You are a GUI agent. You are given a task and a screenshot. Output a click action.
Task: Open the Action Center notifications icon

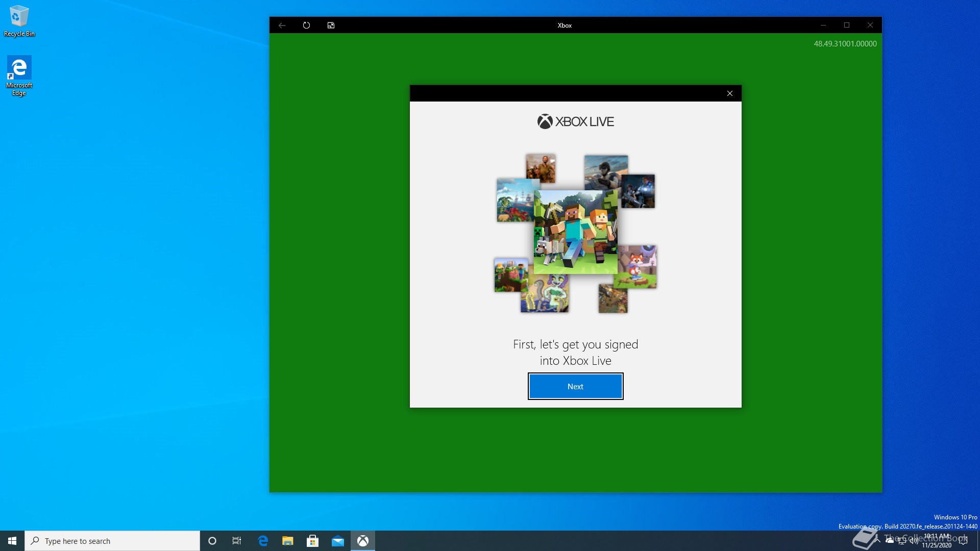963,541
